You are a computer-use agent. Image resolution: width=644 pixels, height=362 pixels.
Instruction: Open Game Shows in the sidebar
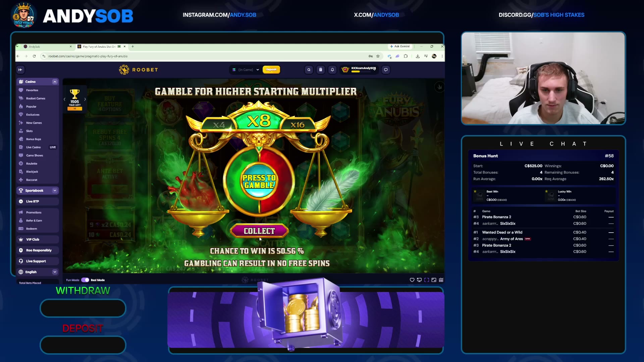click(35, 156)
